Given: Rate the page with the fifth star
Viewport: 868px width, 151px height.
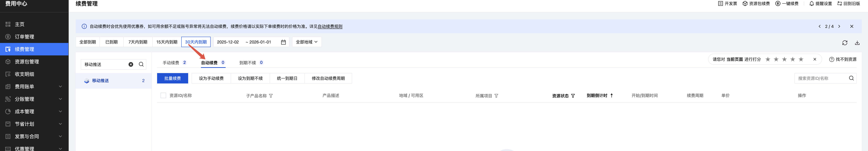Looking at the screenshot, I should [801, 59].
